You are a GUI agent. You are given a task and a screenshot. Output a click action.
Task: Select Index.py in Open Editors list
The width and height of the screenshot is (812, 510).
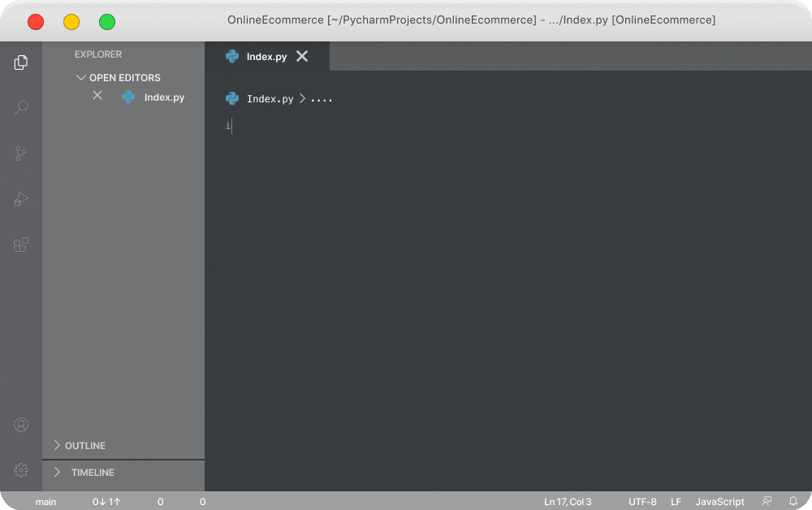click(x=164, y=97)
